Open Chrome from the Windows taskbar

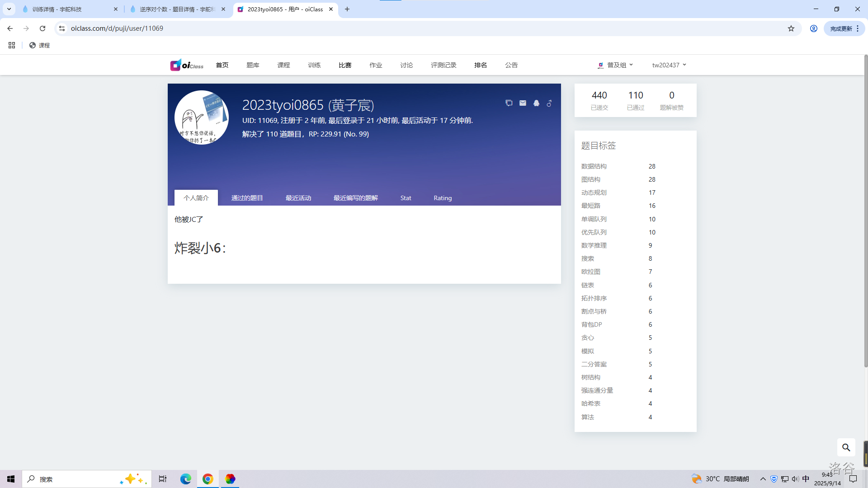coord(208,479)
